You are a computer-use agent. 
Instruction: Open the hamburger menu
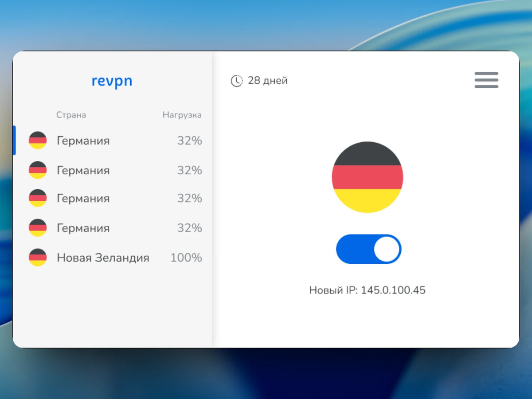(486, 80)
